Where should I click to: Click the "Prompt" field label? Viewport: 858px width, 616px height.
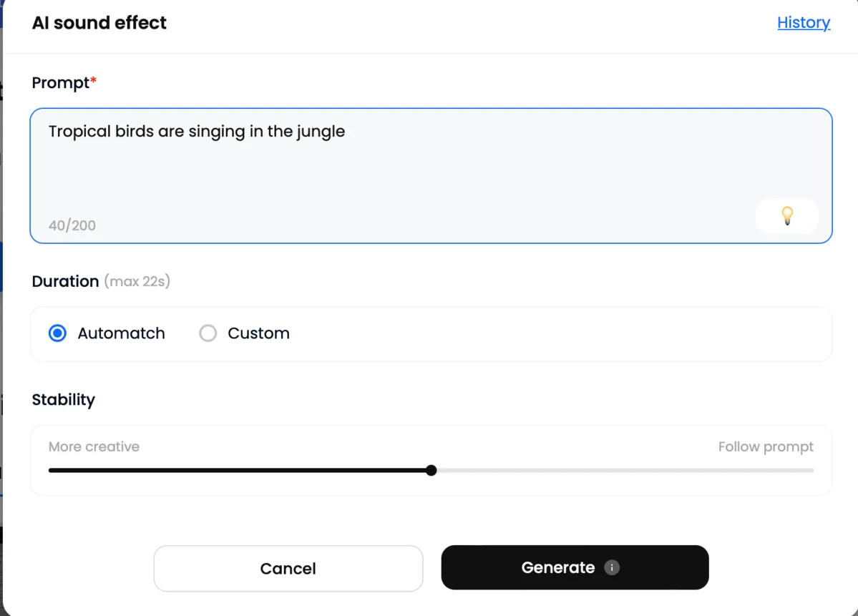click(x=61, y=83)
